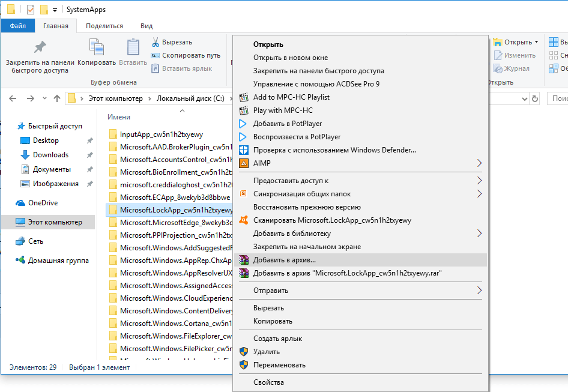568x392 pixels.
Task: Click the Back navigation arrow
Action: click(x=13, y=98)
